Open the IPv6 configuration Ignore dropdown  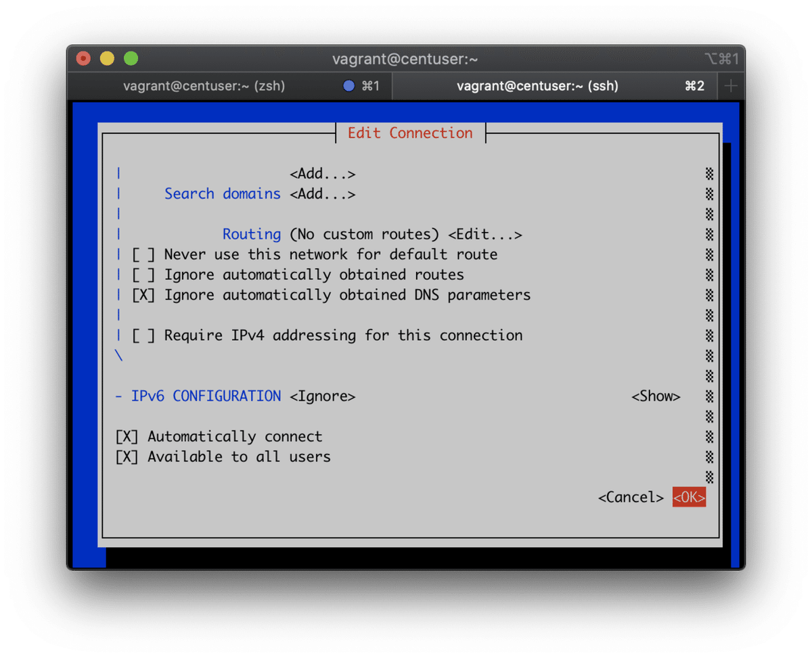pyautogui.click(x=322, y=396)
